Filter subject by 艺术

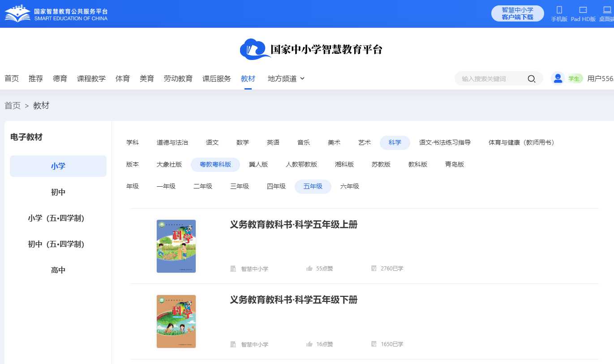point(365,142)
